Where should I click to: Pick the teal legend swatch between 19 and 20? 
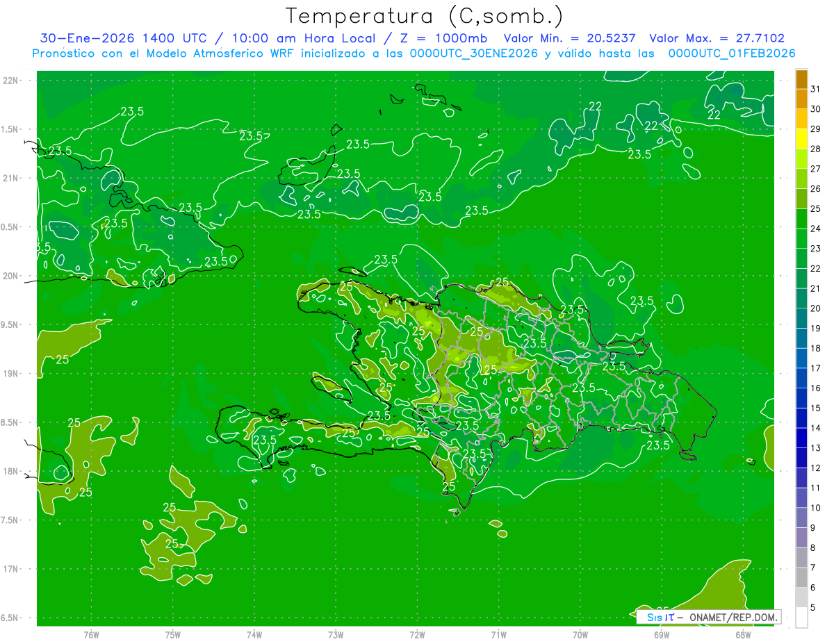point(801,318)
